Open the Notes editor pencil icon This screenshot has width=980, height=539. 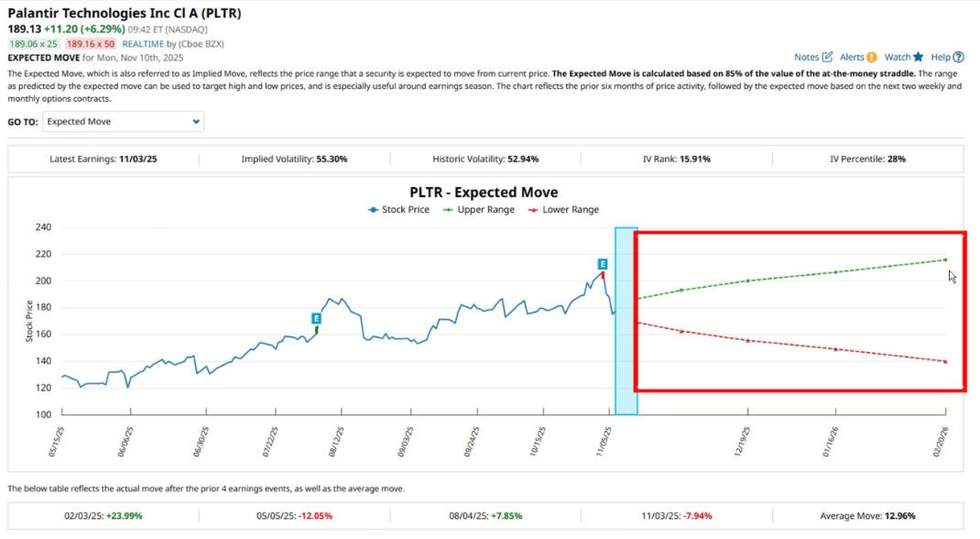coord(828,56)
